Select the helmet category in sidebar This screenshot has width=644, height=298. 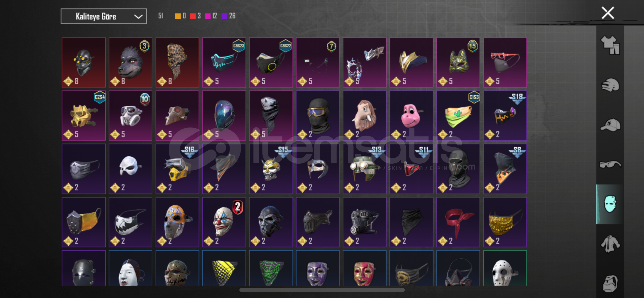610,85
